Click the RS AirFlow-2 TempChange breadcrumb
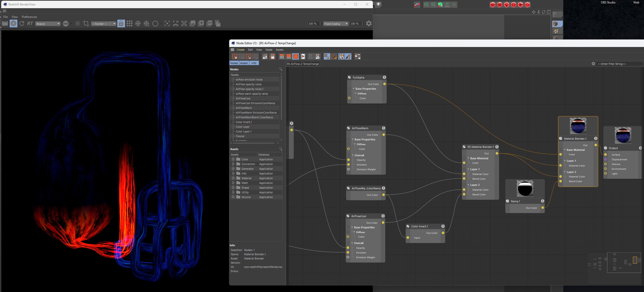 click(303, 64)
